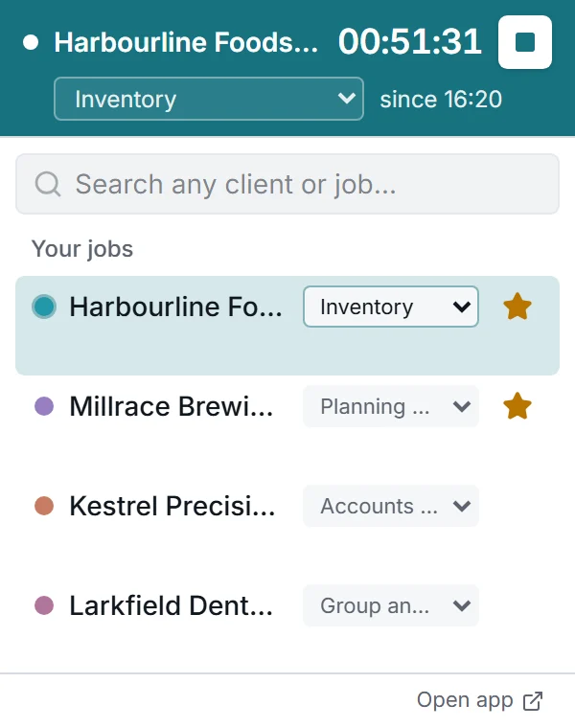Click the running timer 00:51:31
Screen dimensions: 575x728
coord(409,42)
